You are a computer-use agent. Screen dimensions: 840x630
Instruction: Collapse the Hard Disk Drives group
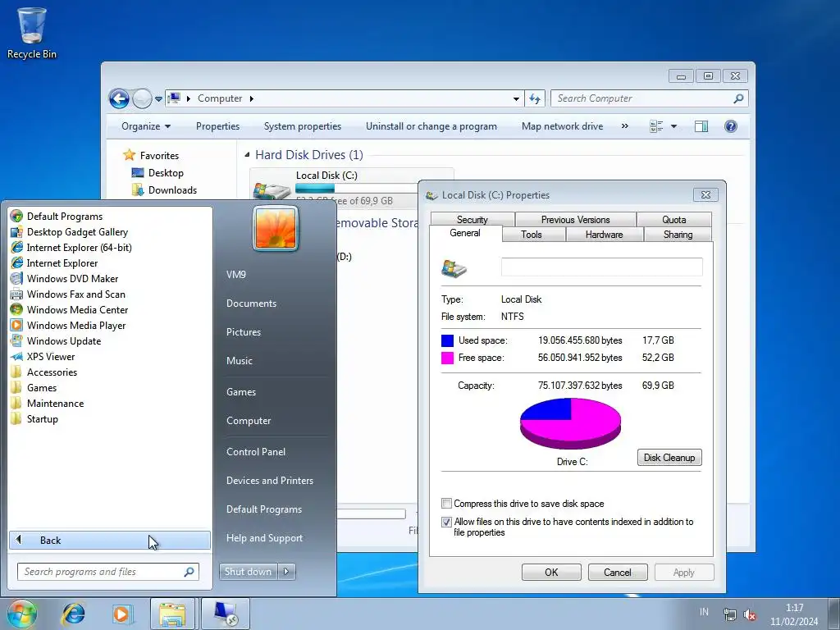(x=247, y=155)
